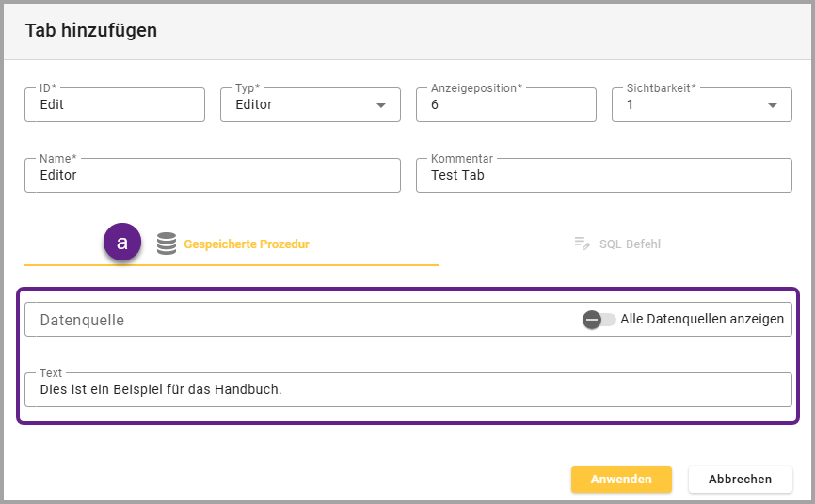Click the 'Alle Datenquellen anzeigen' label text
Image resolution: width=815 pixels, height=504 pixels.
702,320
